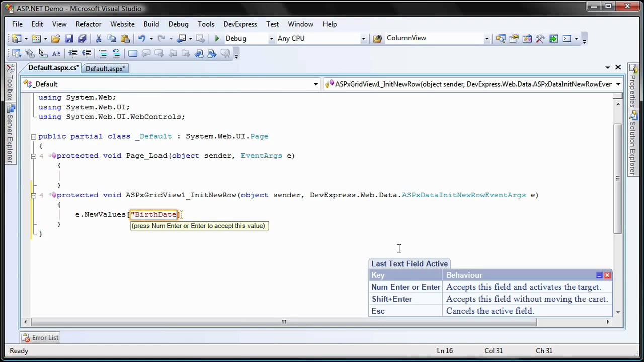The width and height of the screenshot is (644, 362).
Task: Click the Last Text Field Active header
Action: [x=410, y=264]
